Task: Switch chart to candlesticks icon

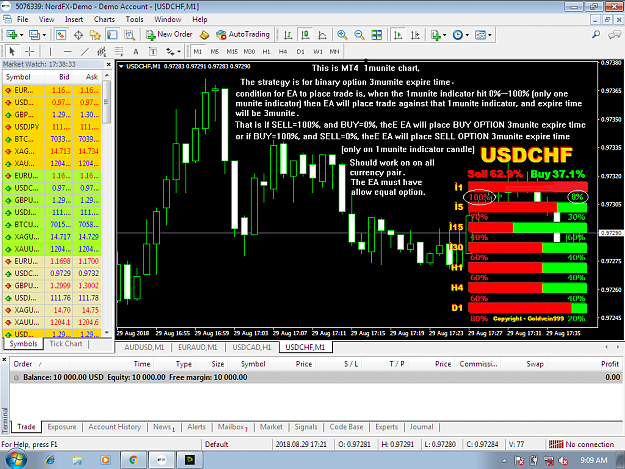Action: (305, 35)
